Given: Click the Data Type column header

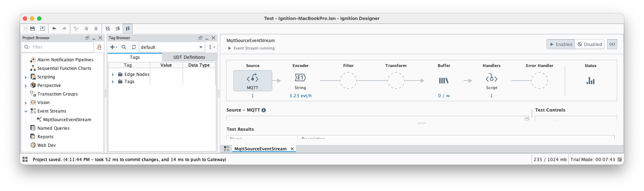Looking at the screenshot, I should [199, 65].
